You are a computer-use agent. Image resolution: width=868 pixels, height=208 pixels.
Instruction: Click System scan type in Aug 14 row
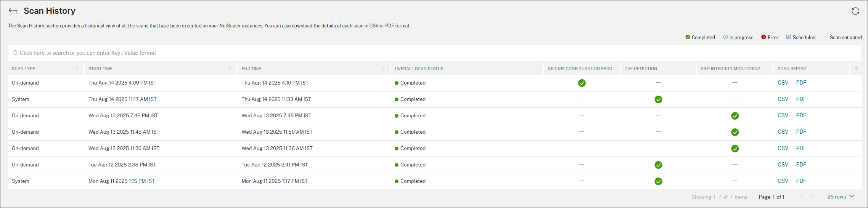click(x=21, y=99)
